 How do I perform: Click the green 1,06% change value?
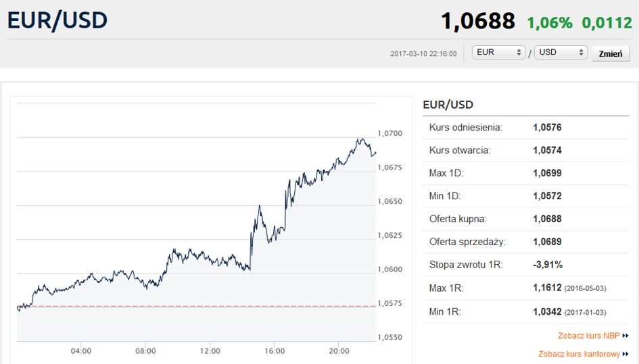tap(550, 23)
